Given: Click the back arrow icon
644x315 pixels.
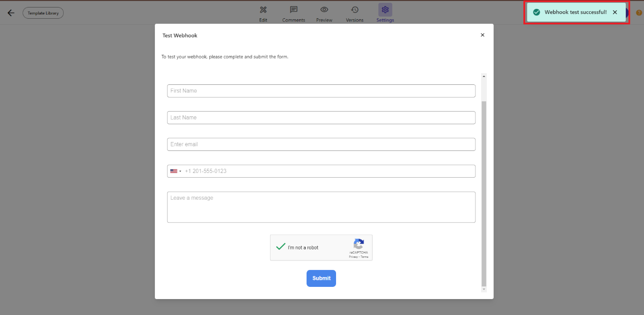Looking at the screenshot, I should click(11, 13).
